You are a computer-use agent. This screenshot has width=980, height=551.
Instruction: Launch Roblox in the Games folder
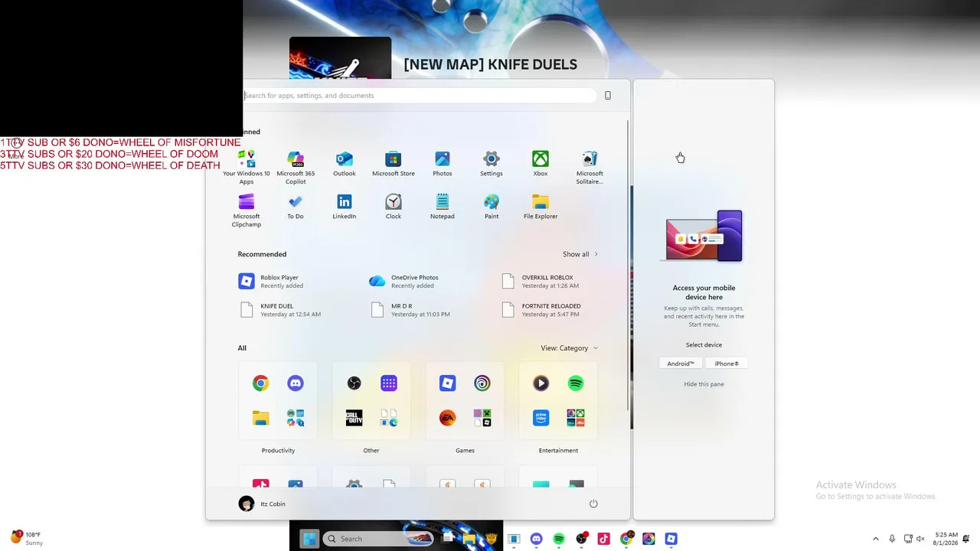pyautogui.click(x=448, y=383)
